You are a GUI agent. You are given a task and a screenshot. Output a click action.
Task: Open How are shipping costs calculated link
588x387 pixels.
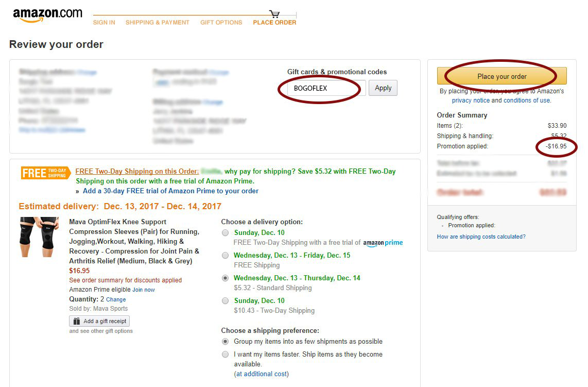coord(481,237)
